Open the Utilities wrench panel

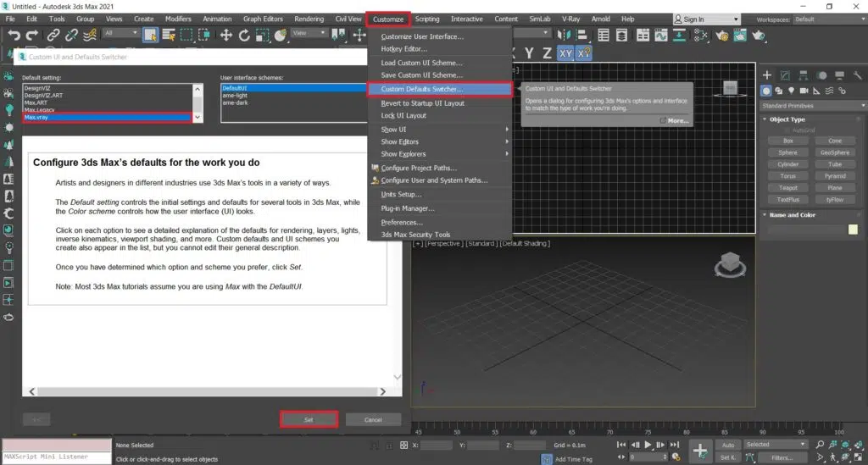(x=856, y=75)
